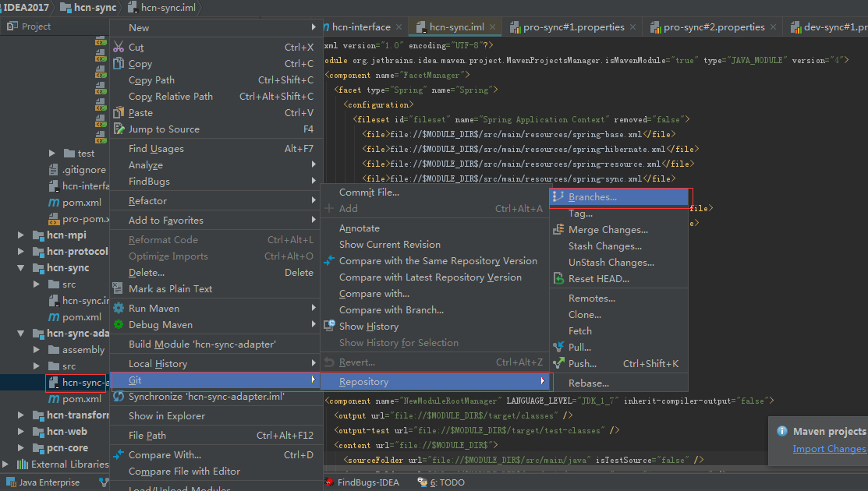Click the Debug Maven green gear icon
This screenshot has height=491, width=868.
point(119,324)
